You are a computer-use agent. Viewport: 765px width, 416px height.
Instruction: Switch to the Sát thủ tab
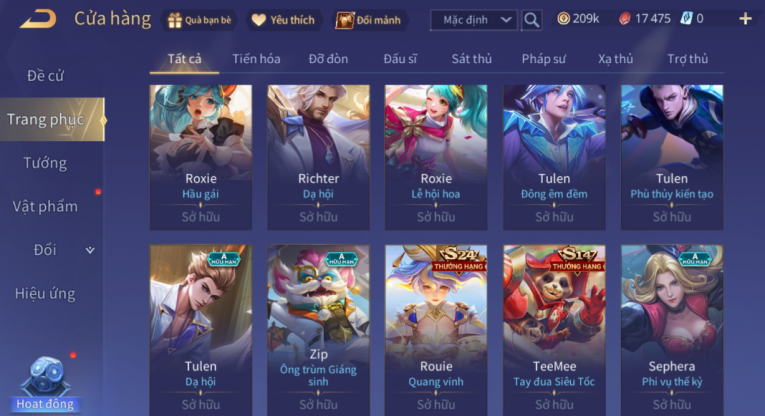pos(471,59)
